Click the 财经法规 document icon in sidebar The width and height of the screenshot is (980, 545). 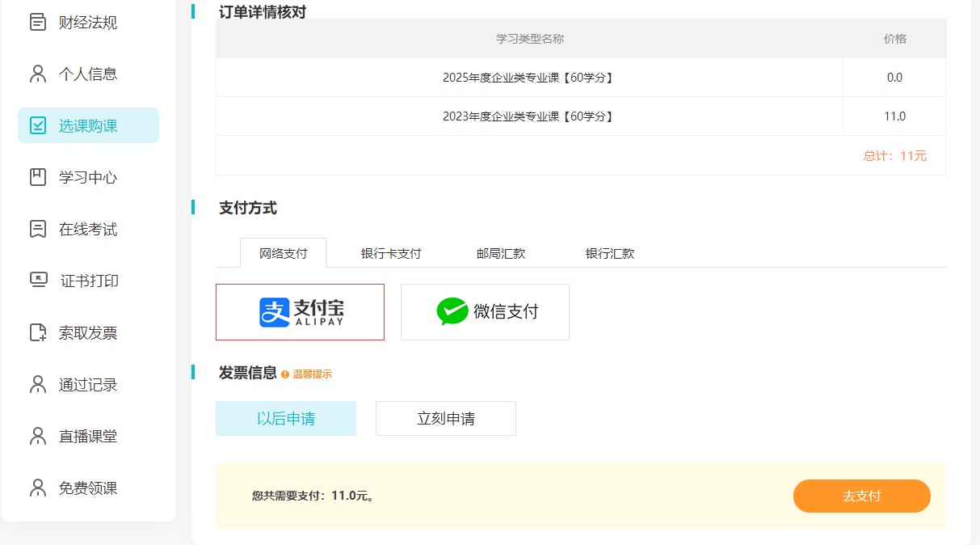pyautogui.click(x=38, y=22)
